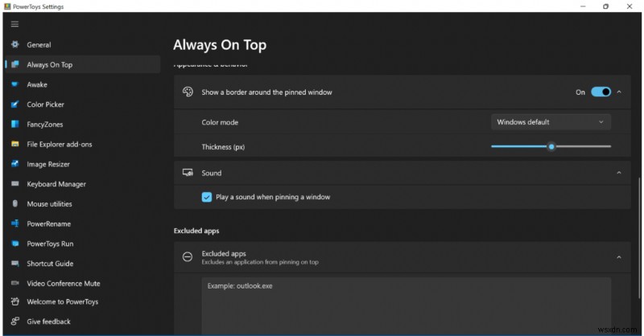
Task: Click the File Explorer add-ons icon
Action: pyautogui.click(x=15, y=144)
